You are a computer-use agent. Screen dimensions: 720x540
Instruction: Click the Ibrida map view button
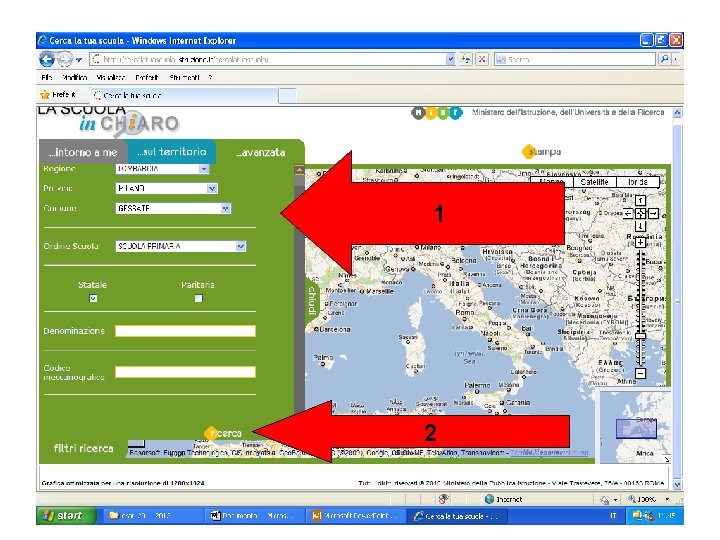tap(637, 182)
